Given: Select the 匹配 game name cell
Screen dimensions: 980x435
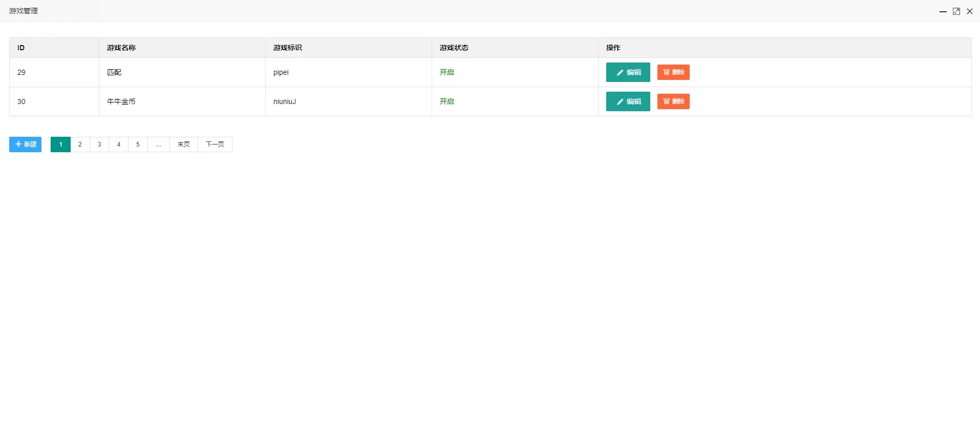Looking at the screenshot, I should tap(114, 72).
